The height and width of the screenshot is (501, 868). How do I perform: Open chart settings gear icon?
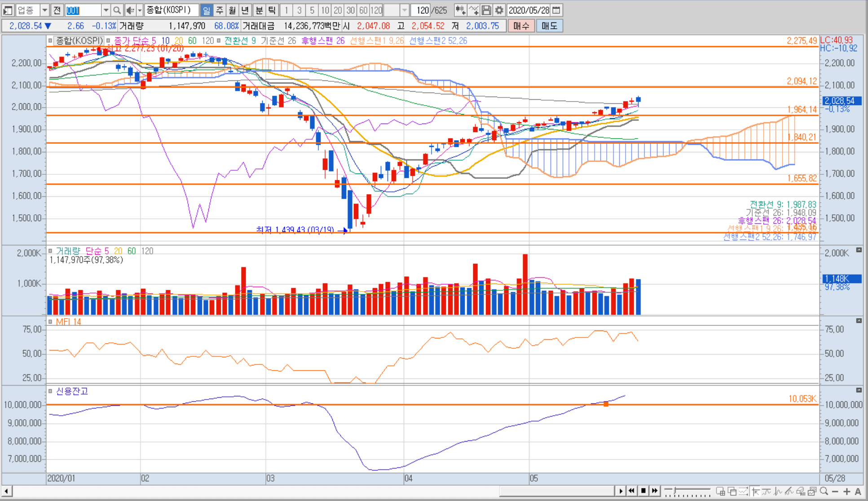[499, 10]
